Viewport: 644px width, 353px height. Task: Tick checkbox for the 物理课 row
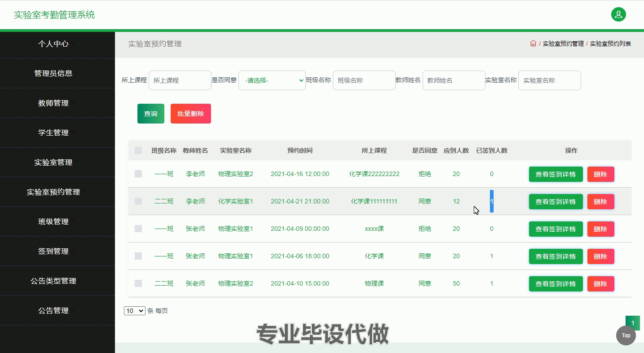138,283
